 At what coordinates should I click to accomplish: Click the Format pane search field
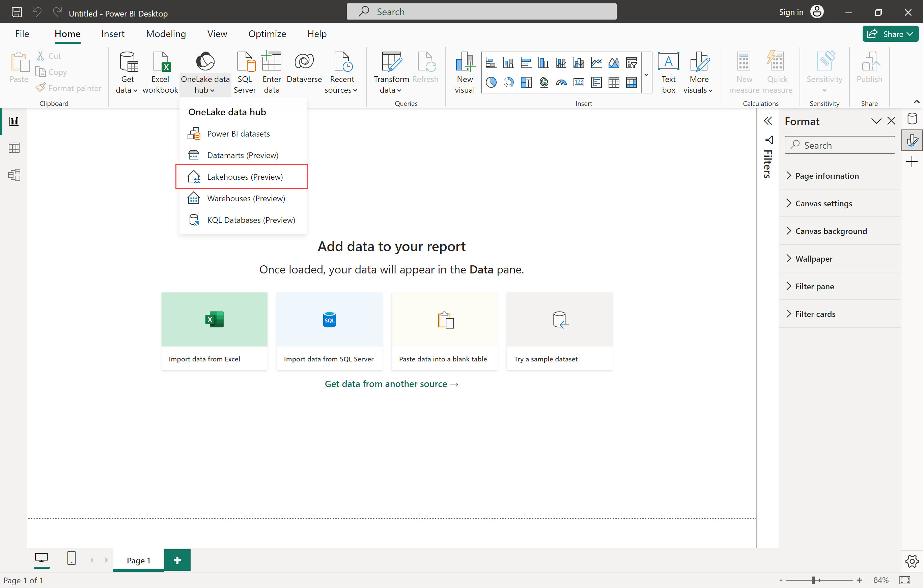click(x=839, y=145)
